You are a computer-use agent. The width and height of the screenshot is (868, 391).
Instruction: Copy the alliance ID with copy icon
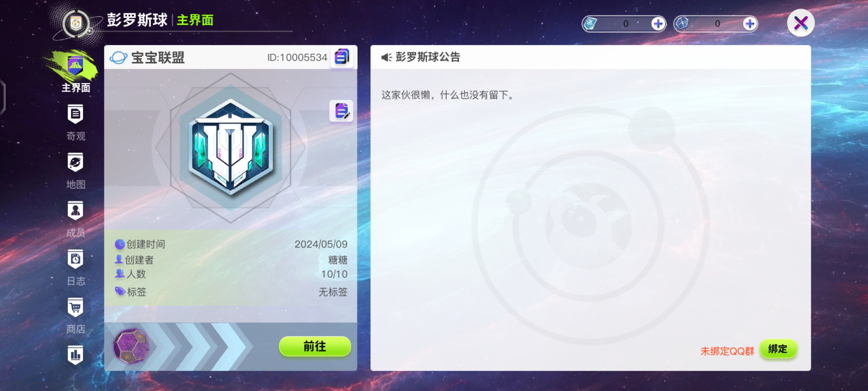click(x=342, y=57)
